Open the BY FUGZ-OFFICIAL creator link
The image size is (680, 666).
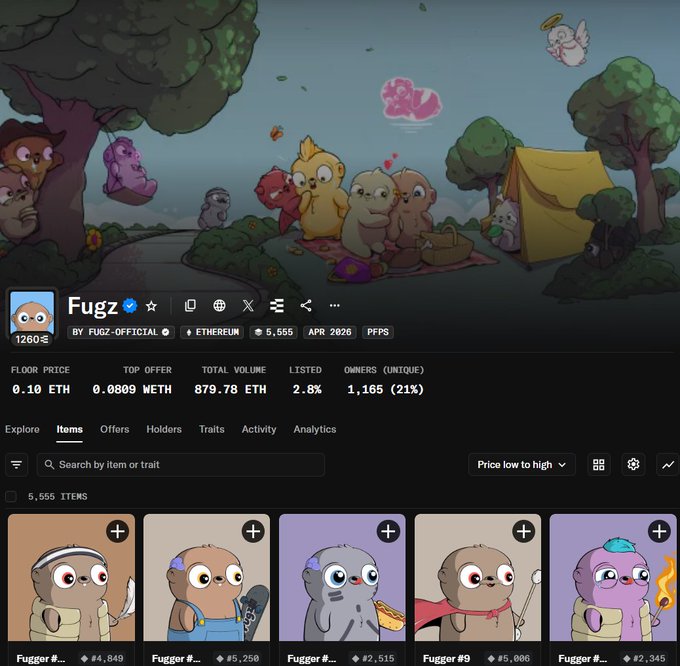tap(121, 332)
